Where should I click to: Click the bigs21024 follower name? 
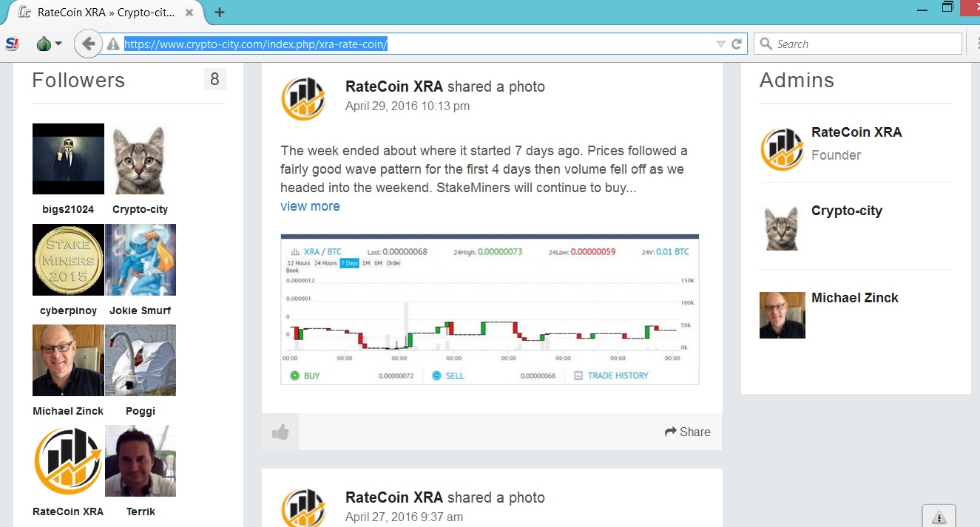click(x=68, y=210)
